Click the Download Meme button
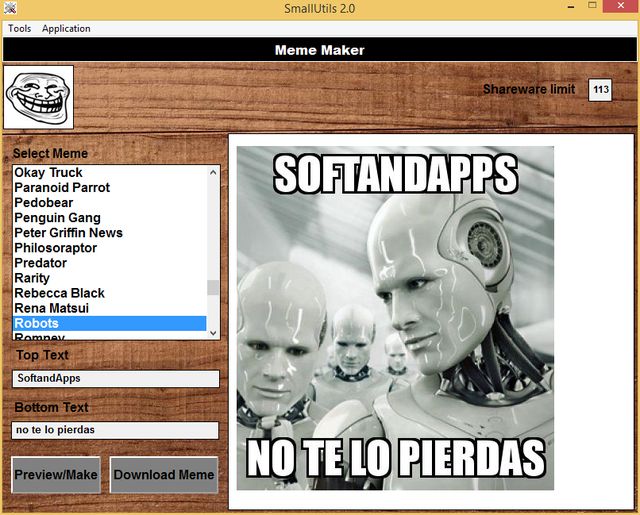This screenshot has width=640, height=515. tap(164, 475)
